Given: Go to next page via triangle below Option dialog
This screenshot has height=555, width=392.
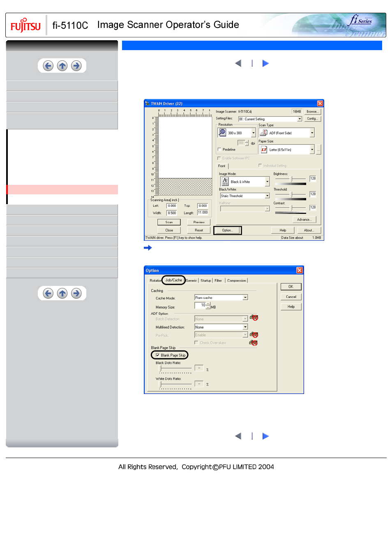Looking at the screenshot, I should [266, 436].
